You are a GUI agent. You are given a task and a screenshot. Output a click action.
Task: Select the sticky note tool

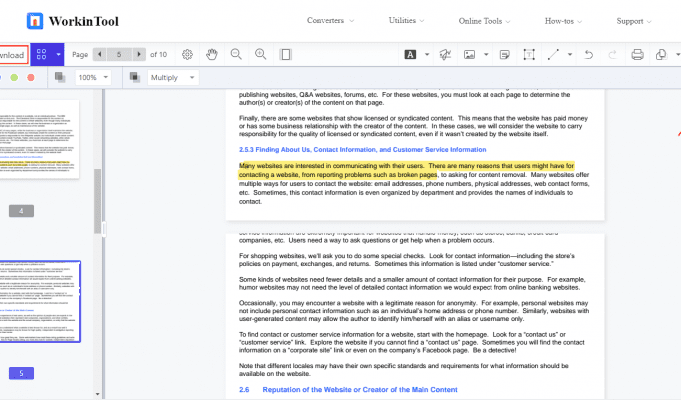click(x=504, y=54)
